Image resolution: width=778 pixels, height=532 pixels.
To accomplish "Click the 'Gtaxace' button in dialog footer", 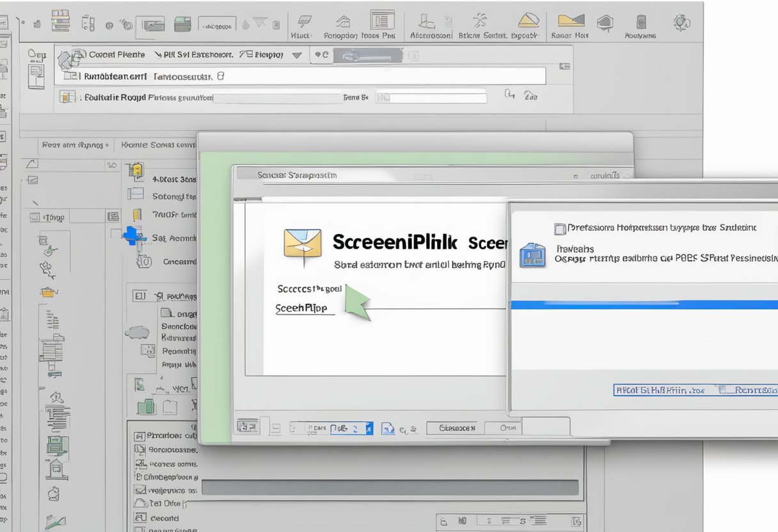I will tap(456, 428).
